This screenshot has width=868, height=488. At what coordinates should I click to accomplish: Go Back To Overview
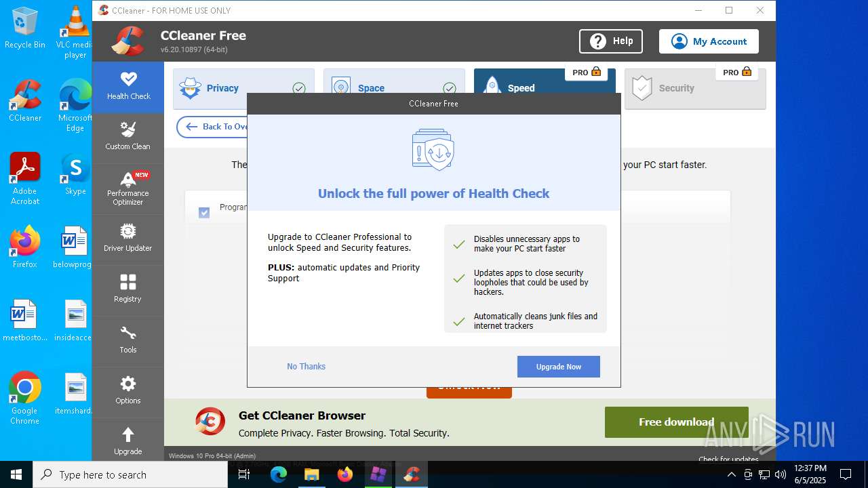[214, 127]
